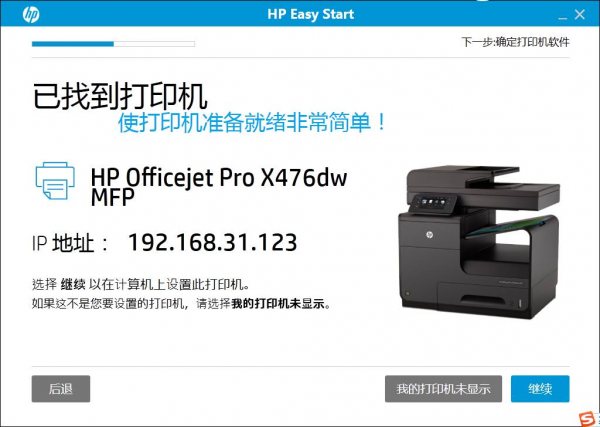Click the 继续 button to continue
600x427 pixels.
pyautogui.click(x=540, y=389)
